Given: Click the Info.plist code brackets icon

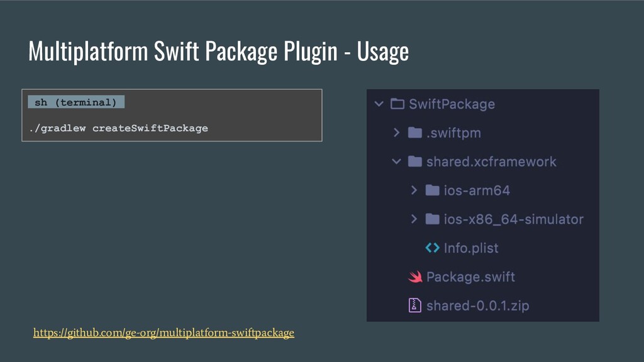Looking at the screenshot, I should pos(432,248).
